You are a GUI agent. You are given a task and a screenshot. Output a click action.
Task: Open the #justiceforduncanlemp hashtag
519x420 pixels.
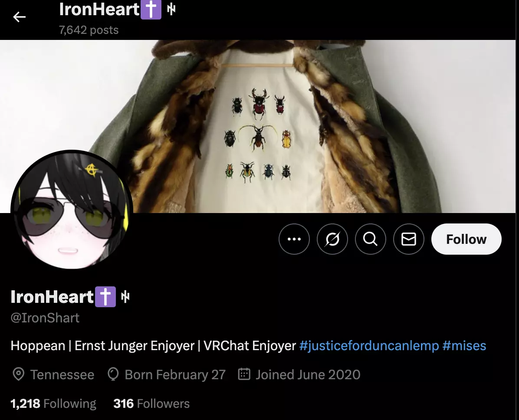click(x=369, y=346)
